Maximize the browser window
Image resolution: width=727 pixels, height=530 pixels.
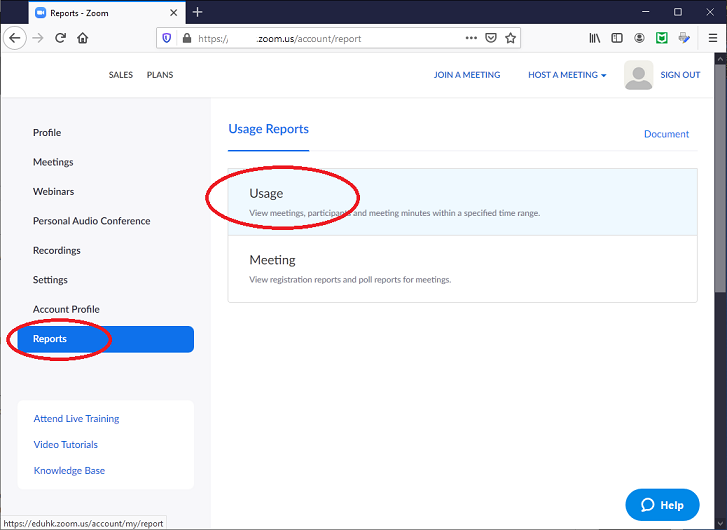[x=678, y=12]
